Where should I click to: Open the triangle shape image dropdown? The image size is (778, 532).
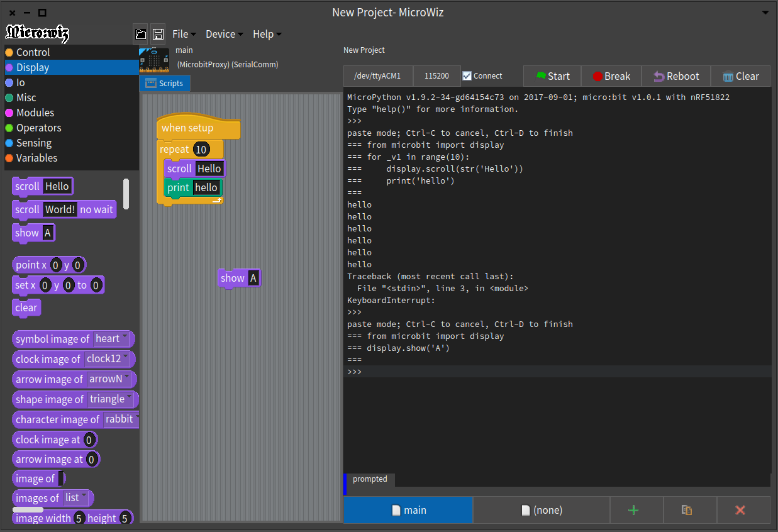(111, 399)
